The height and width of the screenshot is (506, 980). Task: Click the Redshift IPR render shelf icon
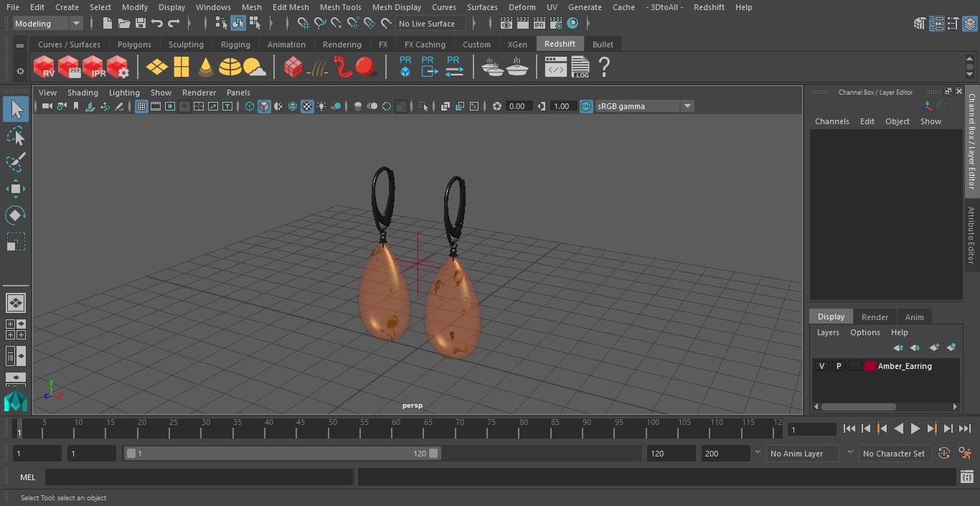93,67
